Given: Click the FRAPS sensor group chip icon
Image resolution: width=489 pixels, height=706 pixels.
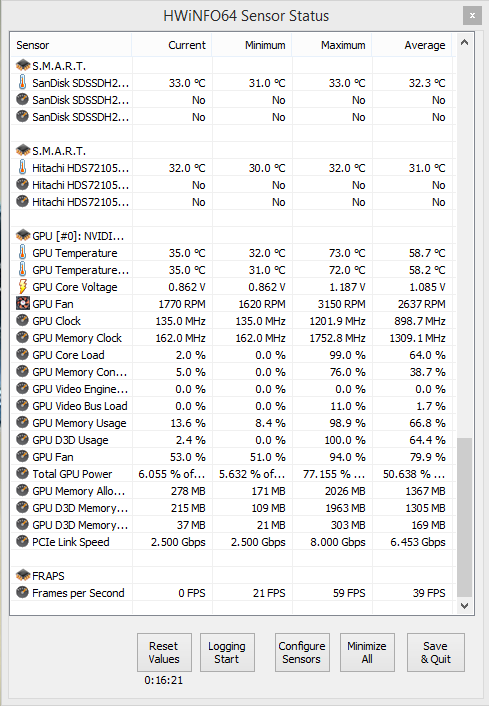Looking at the screenshot, I should (23, 575).
